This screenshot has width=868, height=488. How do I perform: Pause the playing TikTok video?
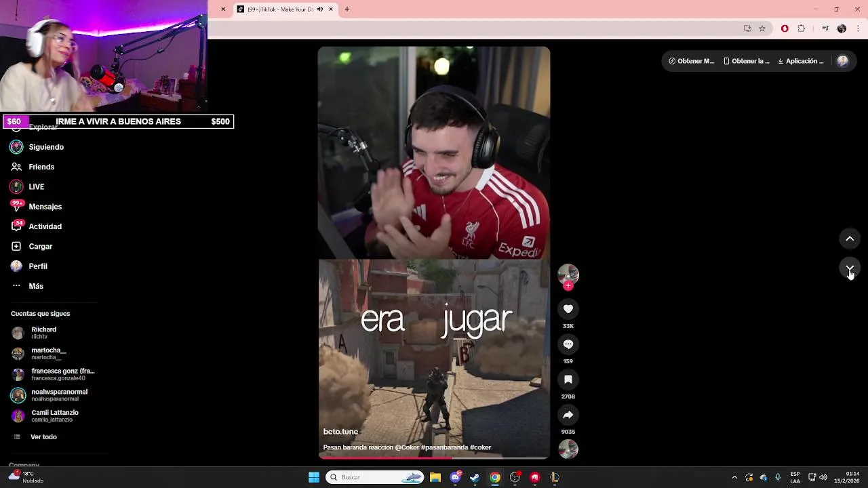434,252
